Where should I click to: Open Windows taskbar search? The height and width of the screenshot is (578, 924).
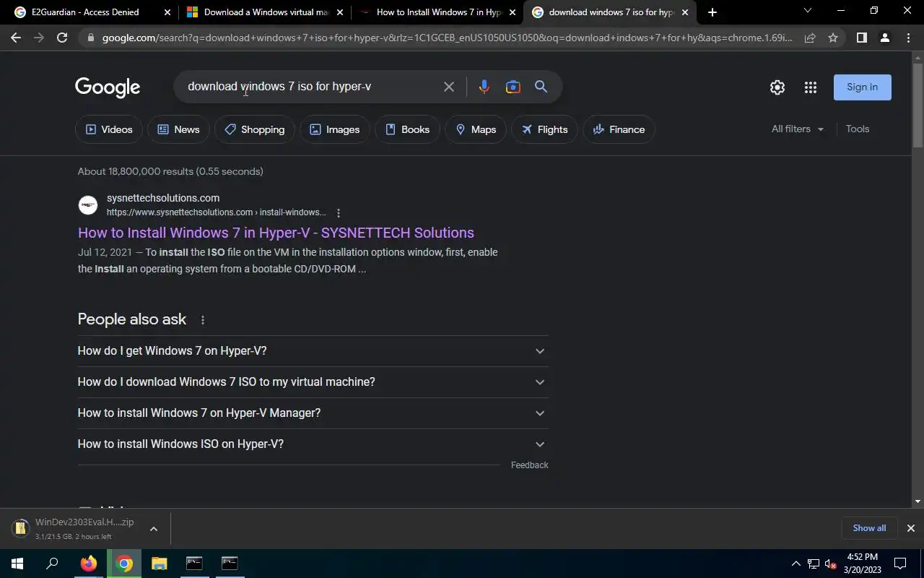pos(52,564)
